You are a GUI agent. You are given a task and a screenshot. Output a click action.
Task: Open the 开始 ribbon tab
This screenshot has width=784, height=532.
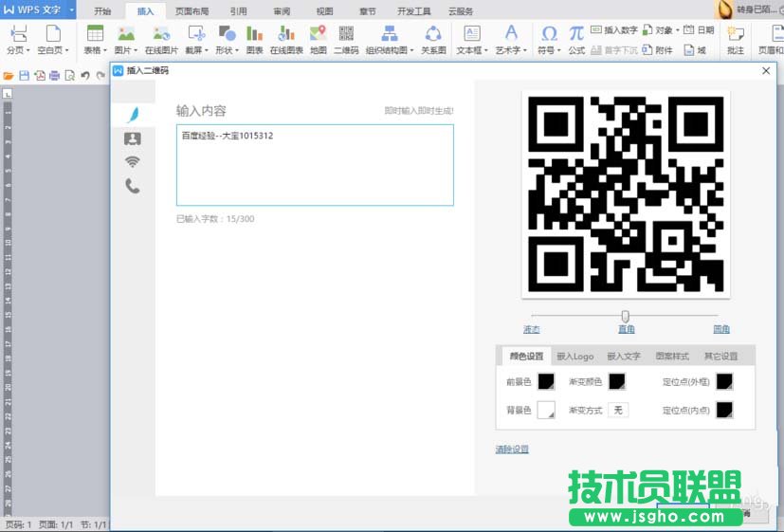pos(102,11)
